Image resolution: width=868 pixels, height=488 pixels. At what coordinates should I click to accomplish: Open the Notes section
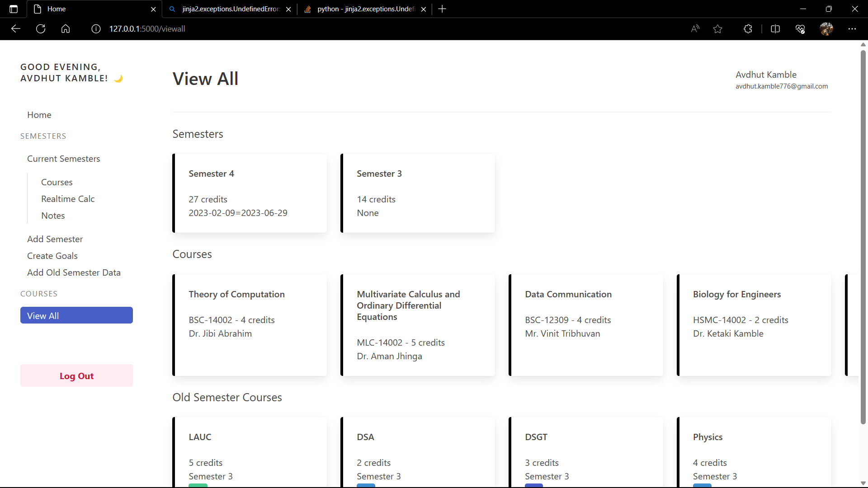53,216
